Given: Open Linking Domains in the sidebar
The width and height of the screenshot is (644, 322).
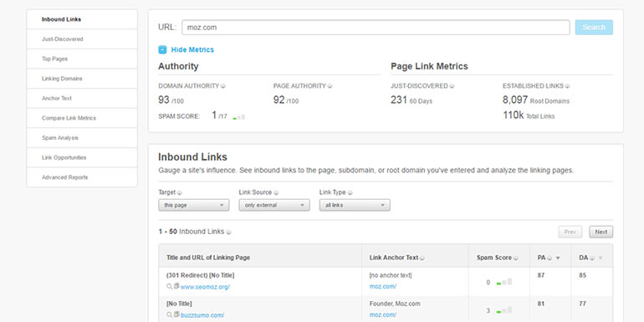Looking at the screenshot, I should point(82,79).
